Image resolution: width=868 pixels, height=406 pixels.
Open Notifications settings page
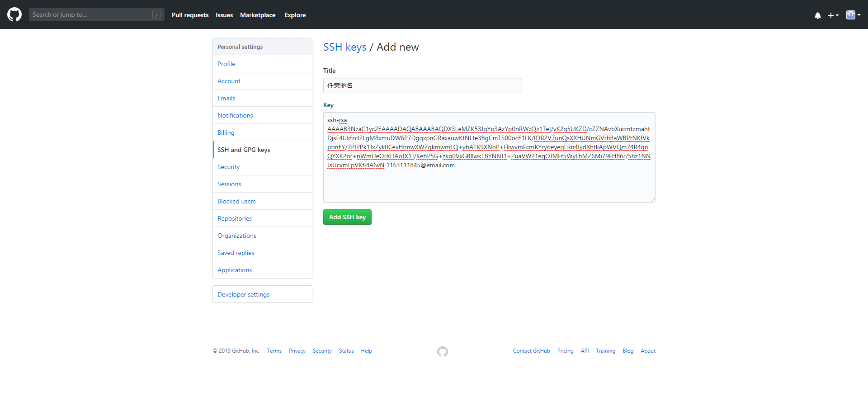[262, 115]
